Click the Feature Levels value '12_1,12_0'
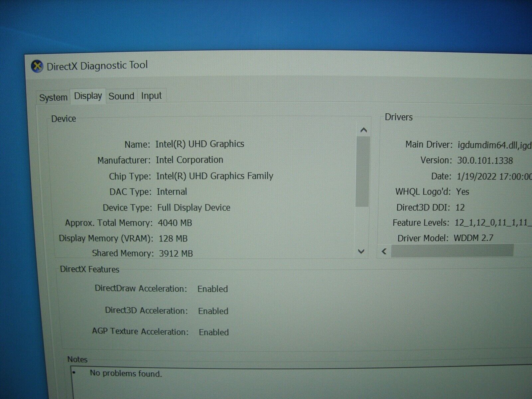This screenshot has height=399, width=532. (474, 223)
